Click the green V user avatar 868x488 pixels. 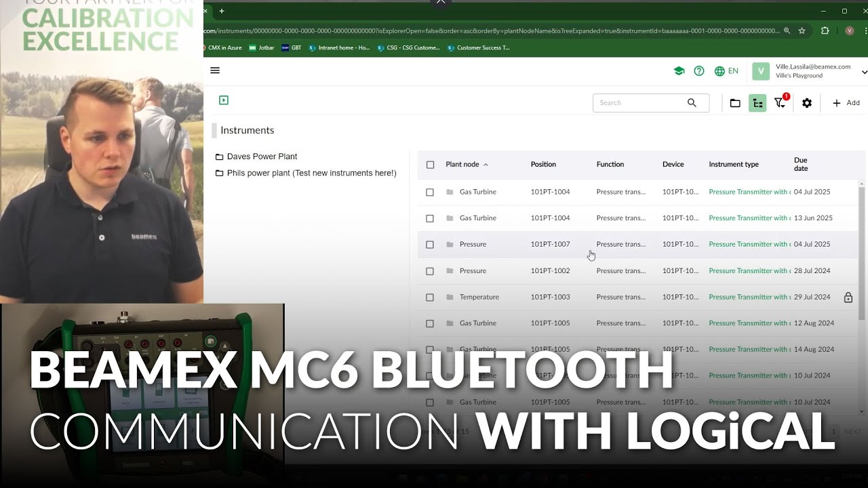pyautogui.click(x=761, y=71)
